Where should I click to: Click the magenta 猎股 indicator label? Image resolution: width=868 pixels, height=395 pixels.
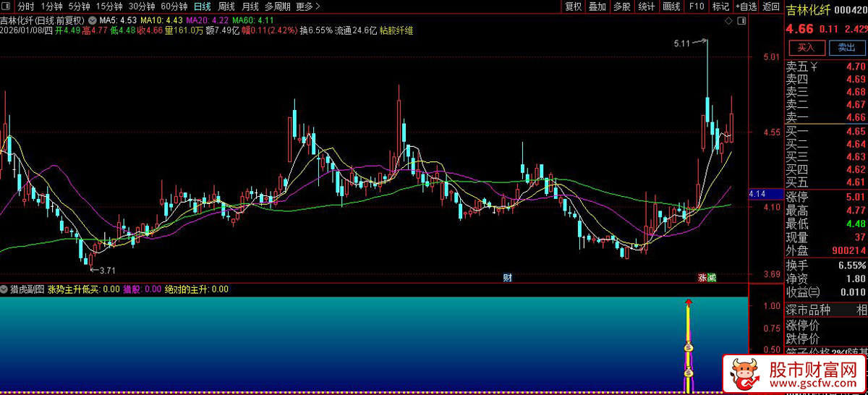142,289
